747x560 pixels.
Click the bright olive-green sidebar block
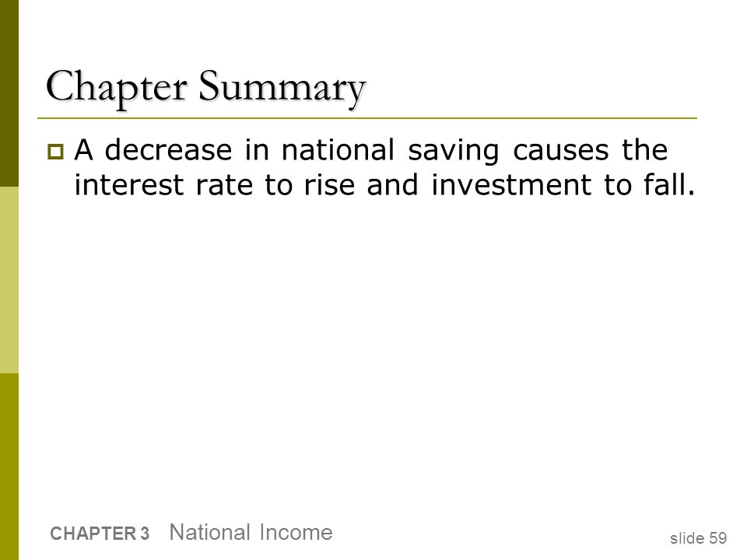pos(9,467)
